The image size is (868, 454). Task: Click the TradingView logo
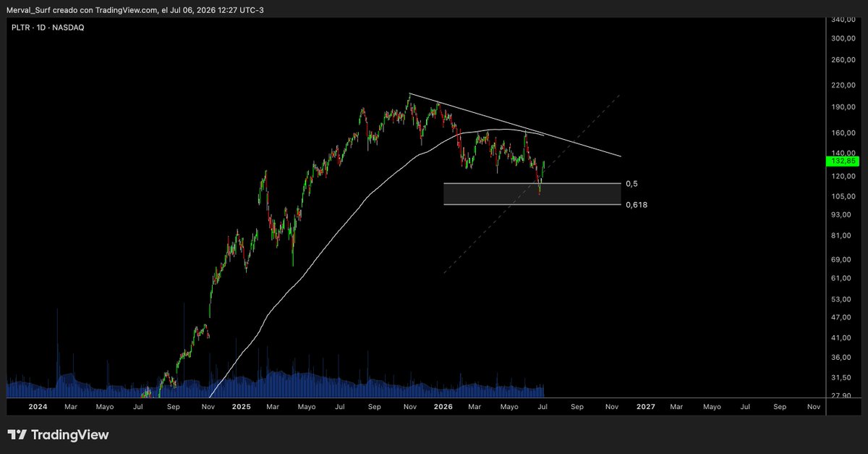click(59, 434)
